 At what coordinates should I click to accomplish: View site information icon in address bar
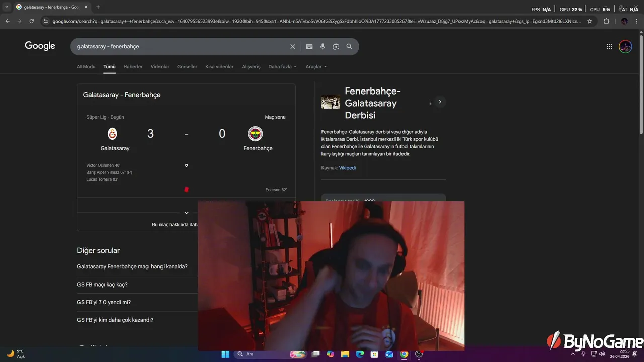tap(46, 21)
